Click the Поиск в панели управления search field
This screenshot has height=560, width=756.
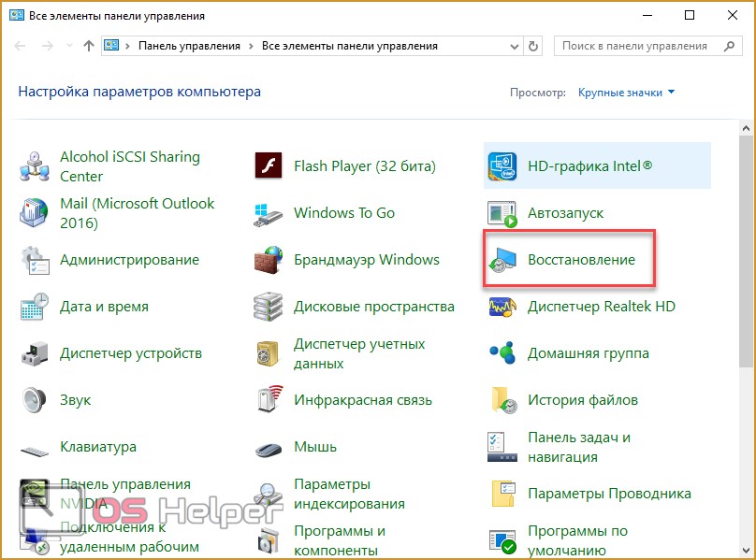(x=636, y=46)
